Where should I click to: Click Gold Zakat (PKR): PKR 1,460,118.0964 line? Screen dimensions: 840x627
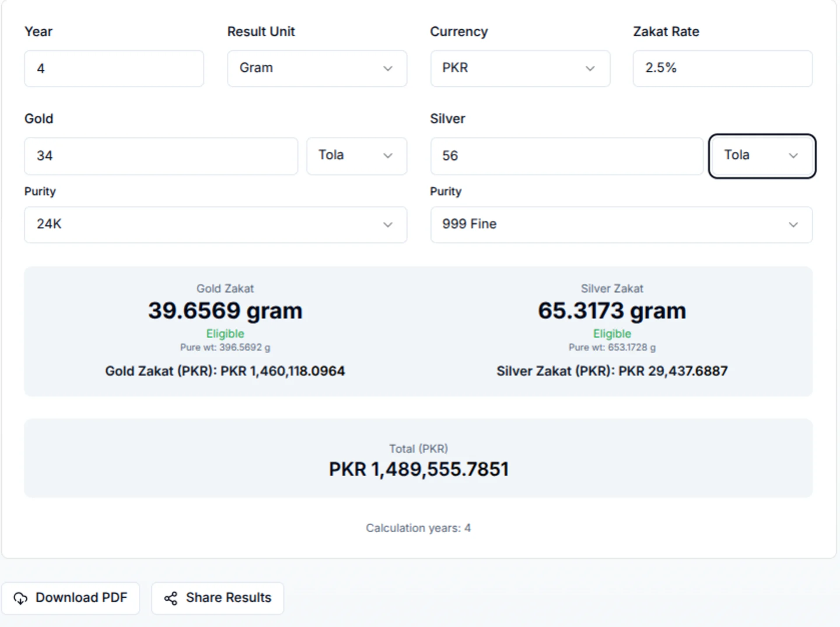[x=225, y=371]
